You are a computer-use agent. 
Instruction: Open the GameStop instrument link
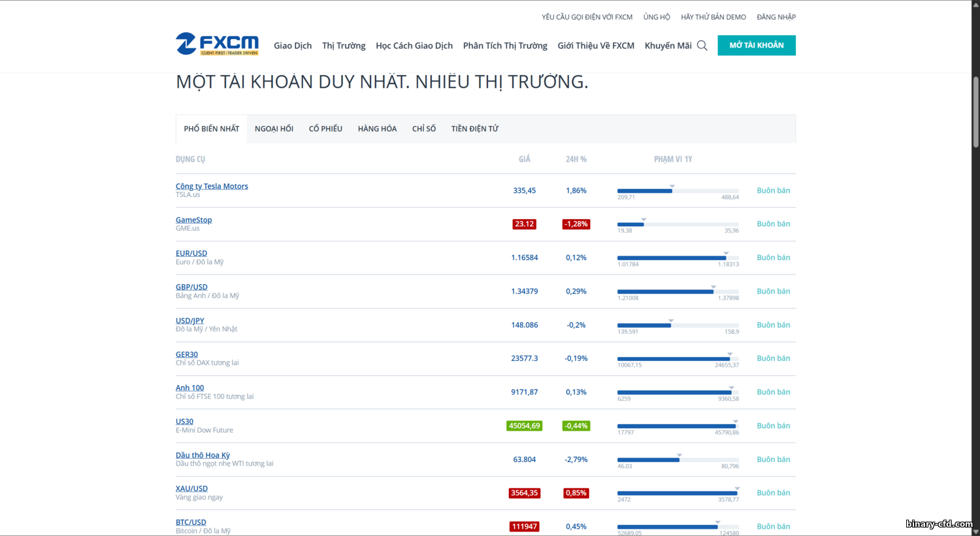click(x=193, y=220)
